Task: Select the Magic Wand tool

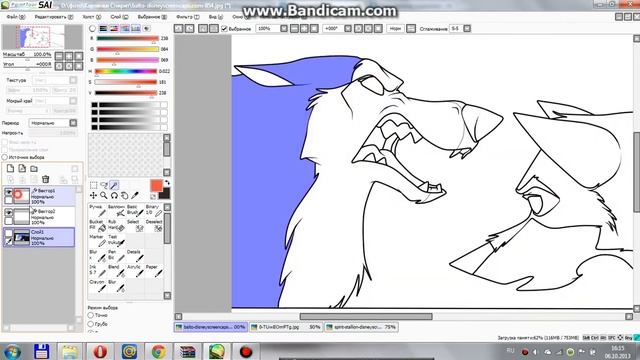Action: click(114, 185)
